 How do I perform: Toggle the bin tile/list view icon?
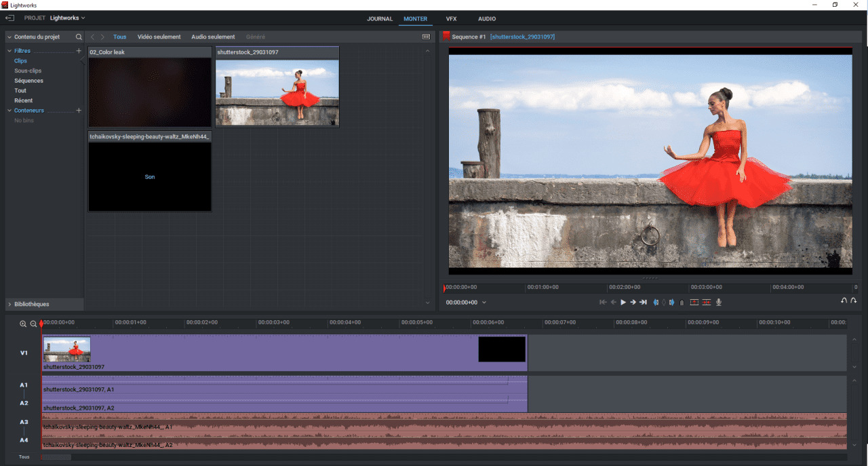pos(426,37)
